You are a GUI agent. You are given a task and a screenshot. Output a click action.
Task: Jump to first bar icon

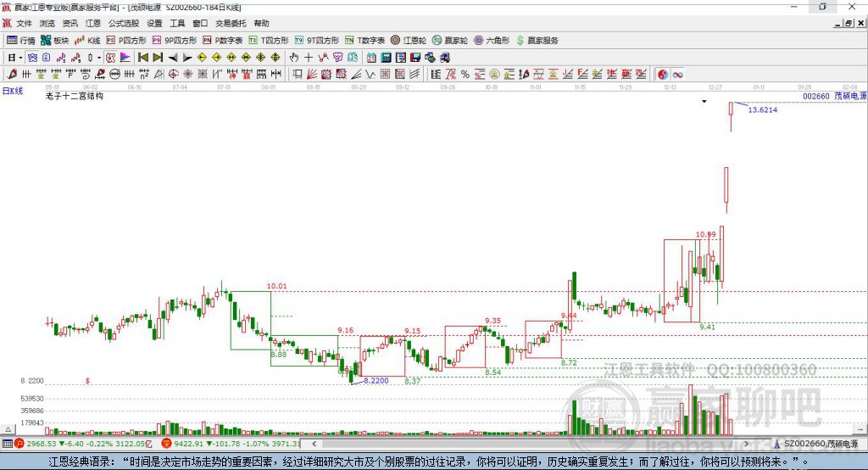point(142,58)
